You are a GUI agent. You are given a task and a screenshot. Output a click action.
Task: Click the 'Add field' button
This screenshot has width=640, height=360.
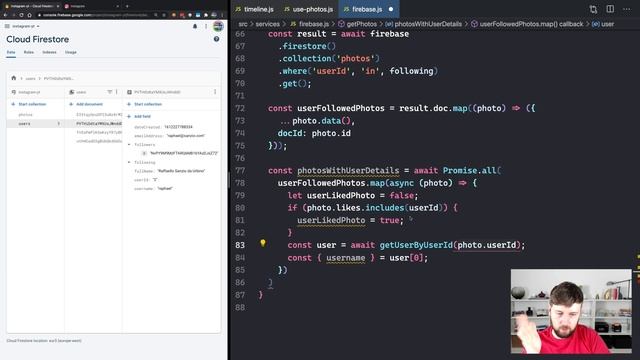138,116
